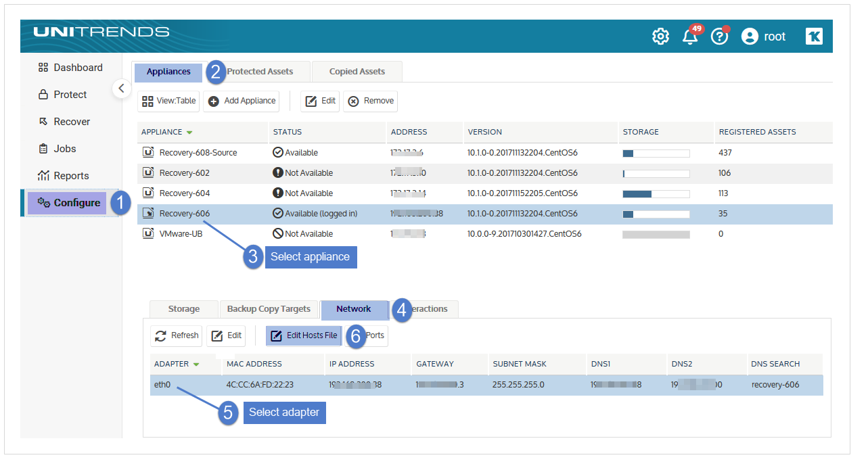
Task: Click the VMware-UB appliance icon
Action: click(148, 234)
